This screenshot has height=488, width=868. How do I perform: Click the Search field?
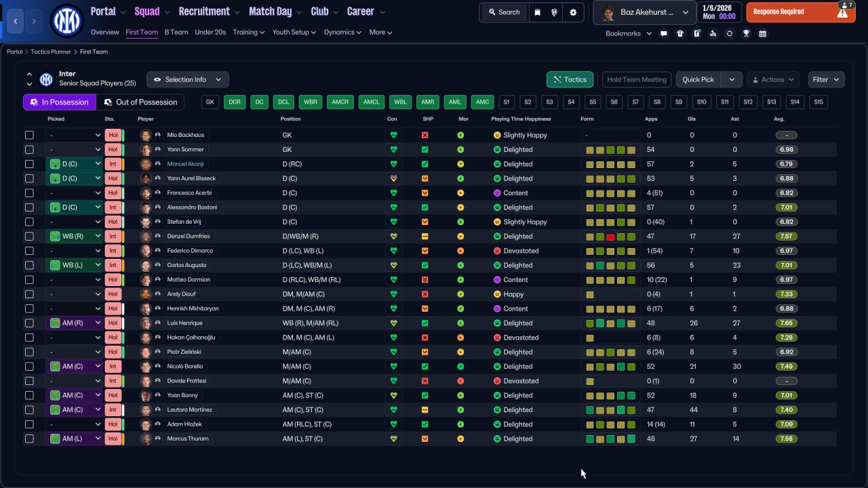click(x=503, y=12)
